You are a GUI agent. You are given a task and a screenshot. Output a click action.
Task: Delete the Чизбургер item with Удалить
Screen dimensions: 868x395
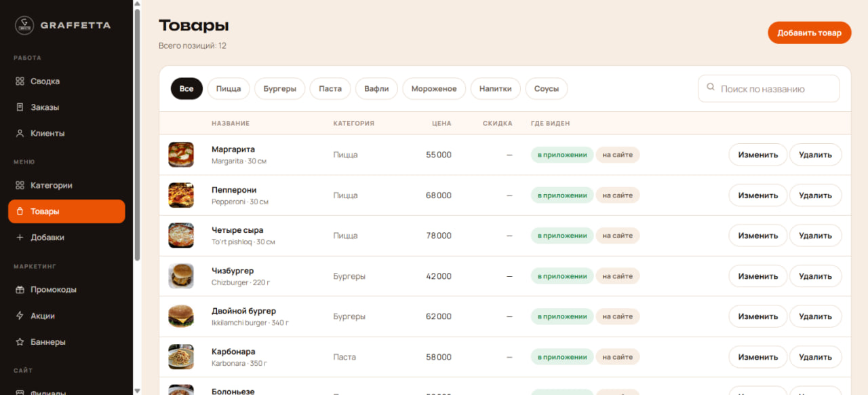tap(815, 276)
